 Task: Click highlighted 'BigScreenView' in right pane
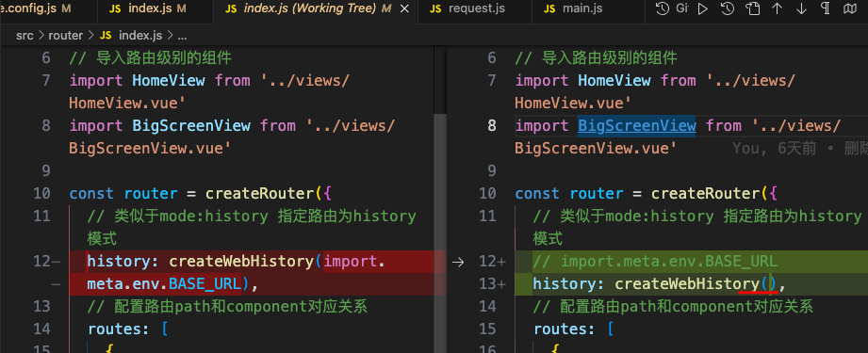pyautogui.click(x=636, y=125)
